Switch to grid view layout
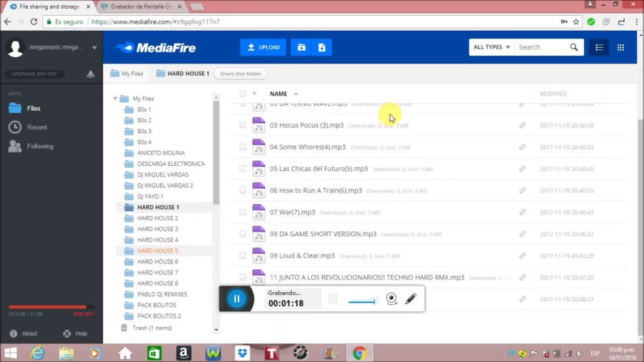 pyautogui.click(x=620, y=47)
